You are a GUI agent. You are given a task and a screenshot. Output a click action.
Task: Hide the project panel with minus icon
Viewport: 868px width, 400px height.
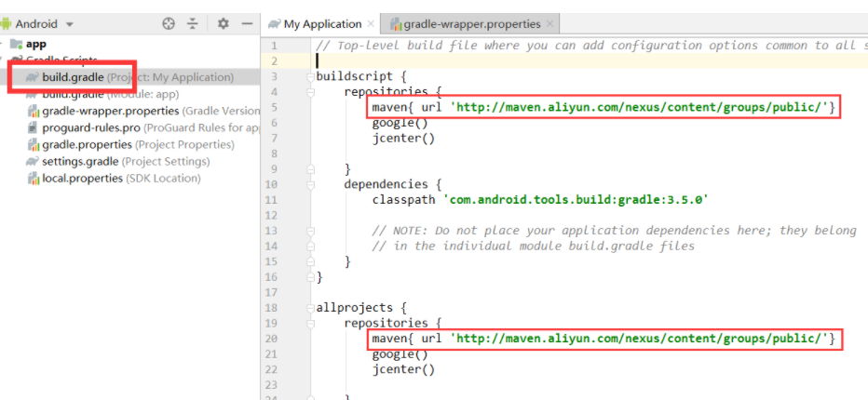247,24
